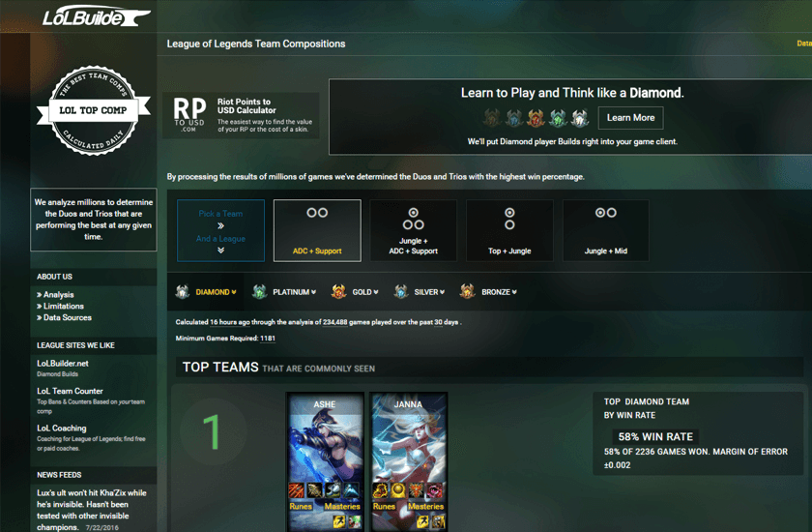Click the gold orb item icon under Janna
The height and width of the screenshot is (532, 812).
pyautogui.click(x=398, y=490)
